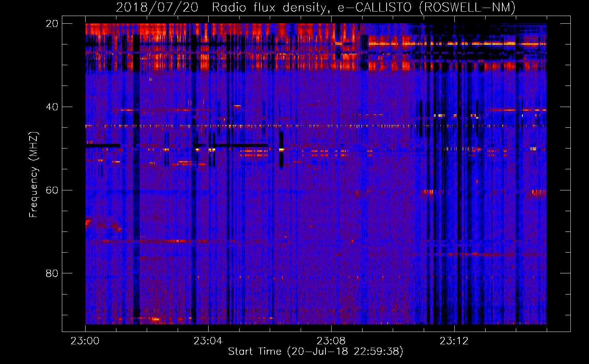Image resolution: width=589 pixels, height=364 pixels.
Task: Click the 'Frequency (MHZ)' axis label
Action: click(33, 174)
